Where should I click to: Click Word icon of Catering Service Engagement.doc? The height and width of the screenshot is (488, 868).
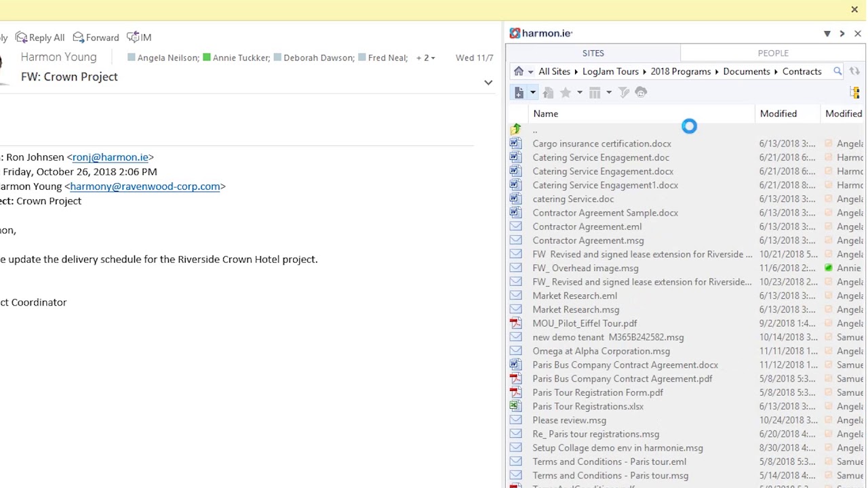(516, 157)
